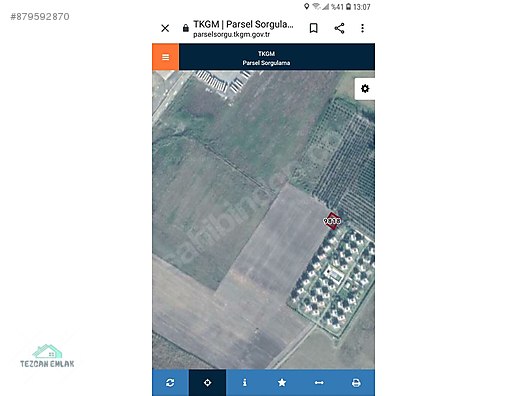
Task: Click the parselsorgu.tkgm.gov.tr address text
Action: click(231, 34)
